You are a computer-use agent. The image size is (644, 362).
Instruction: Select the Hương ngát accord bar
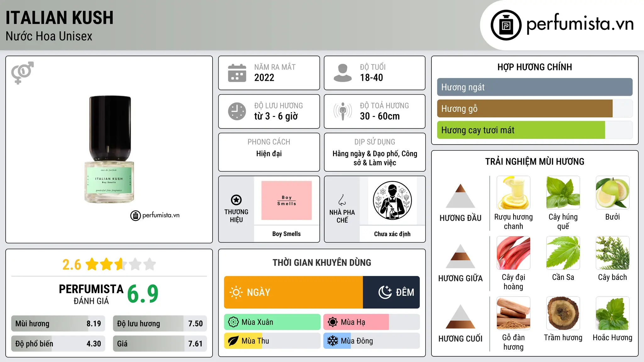tap(535, 87)
